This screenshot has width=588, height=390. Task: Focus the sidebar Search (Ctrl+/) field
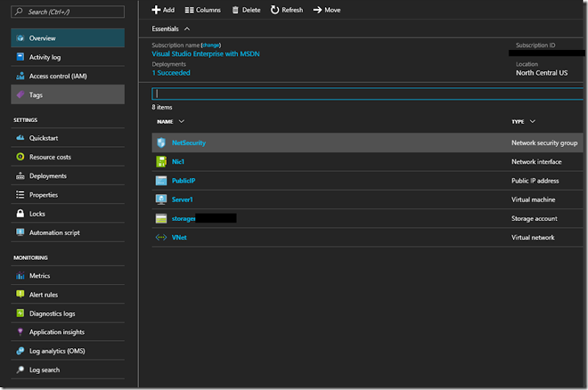(x=68, y=12)
